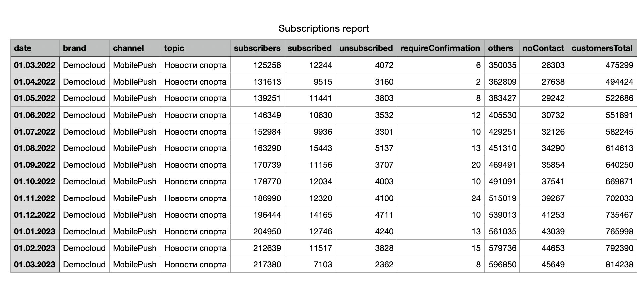
Task: Select others value 491091
Action: [503, 181]
